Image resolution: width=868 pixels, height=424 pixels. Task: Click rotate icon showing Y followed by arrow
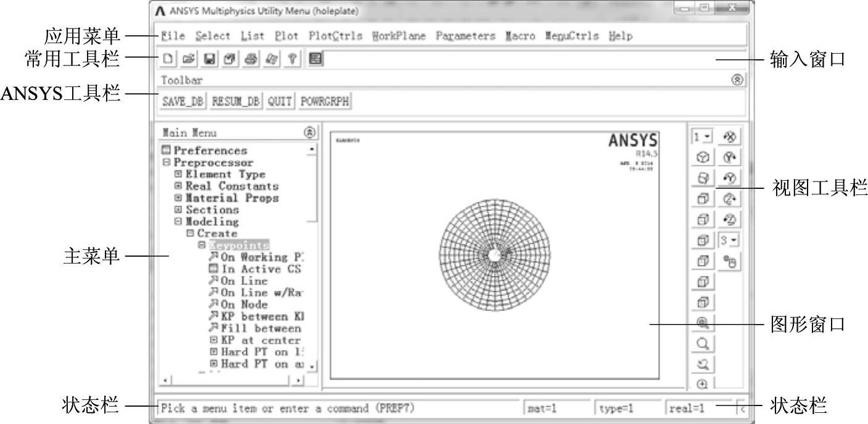[x=730, y=157]
